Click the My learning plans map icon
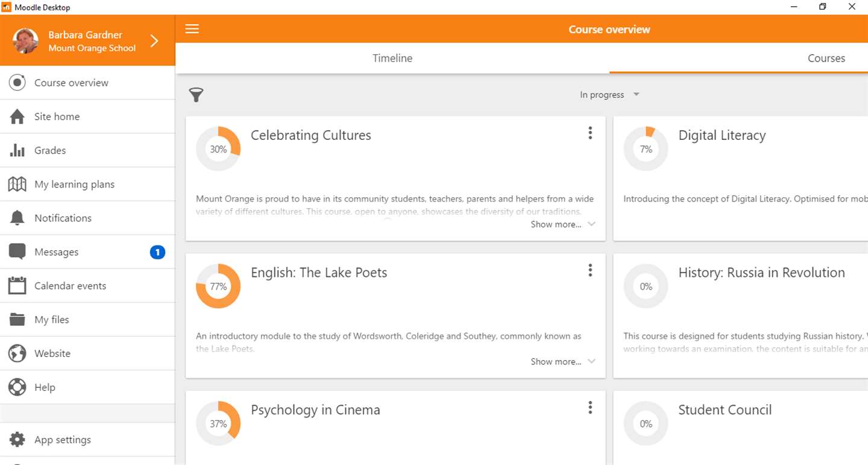Image resolution: width=868 pixels, height=465 pixels. pos(17,184)
